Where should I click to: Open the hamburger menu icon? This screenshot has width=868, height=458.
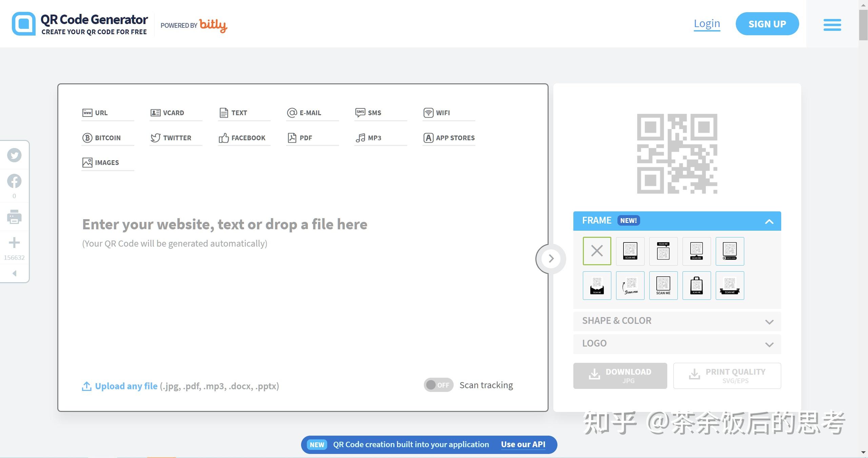832,25
